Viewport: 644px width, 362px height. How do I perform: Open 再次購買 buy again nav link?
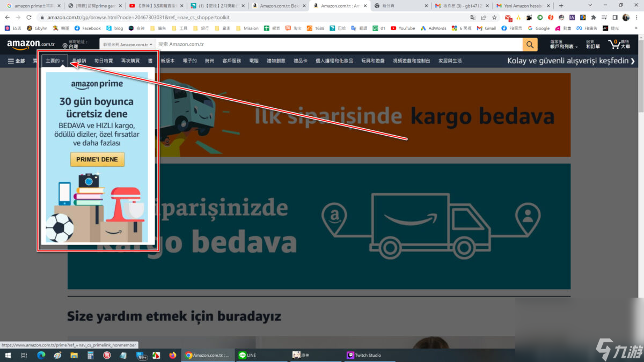pos(130,61)
